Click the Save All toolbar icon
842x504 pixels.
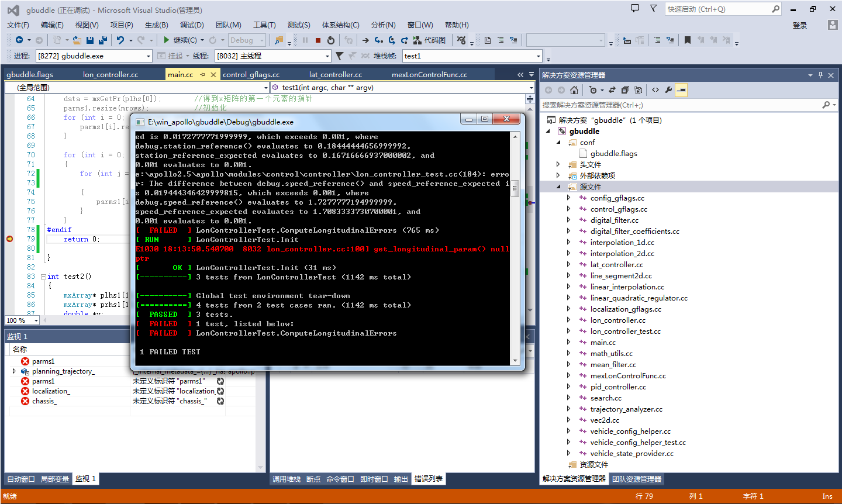102,40
